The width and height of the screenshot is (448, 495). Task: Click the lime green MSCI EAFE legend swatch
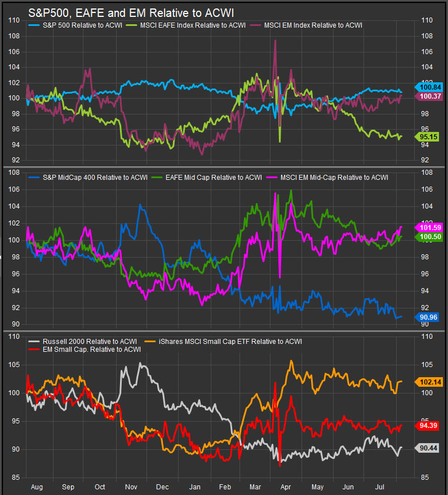point(131,25)
